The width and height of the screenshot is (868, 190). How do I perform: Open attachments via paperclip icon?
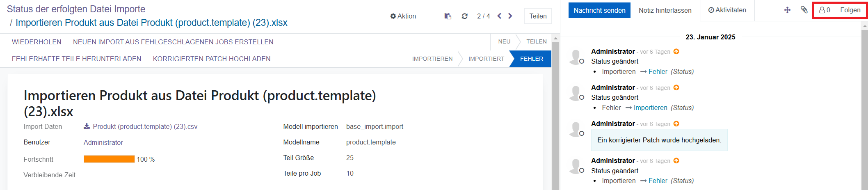tap(804, 10)
